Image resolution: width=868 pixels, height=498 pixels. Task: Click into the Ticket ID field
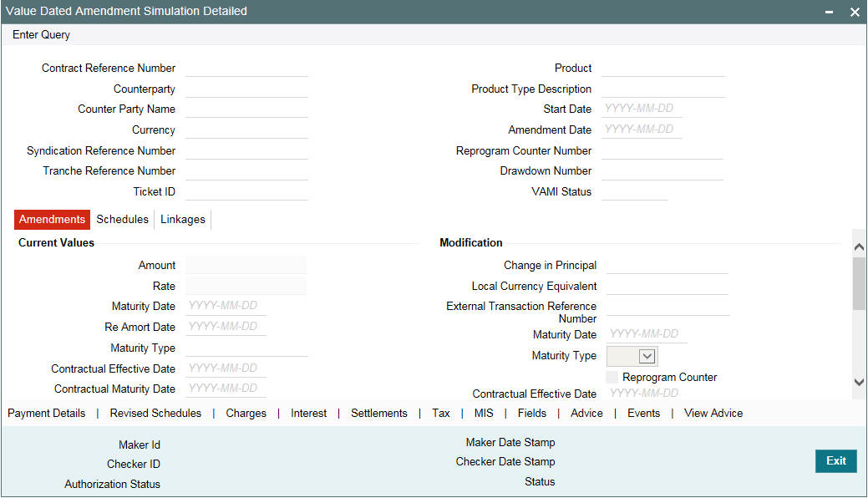click(x=247, y=191)
